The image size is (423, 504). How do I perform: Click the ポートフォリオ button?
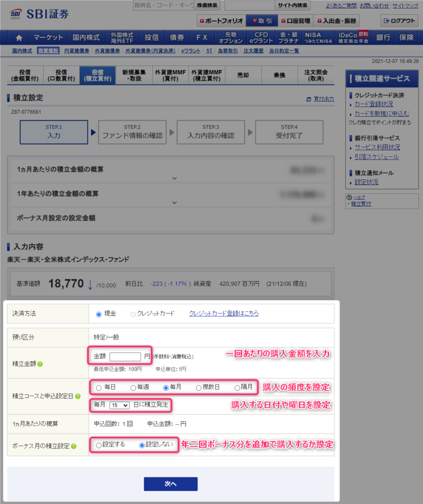(x=221, y=21)
